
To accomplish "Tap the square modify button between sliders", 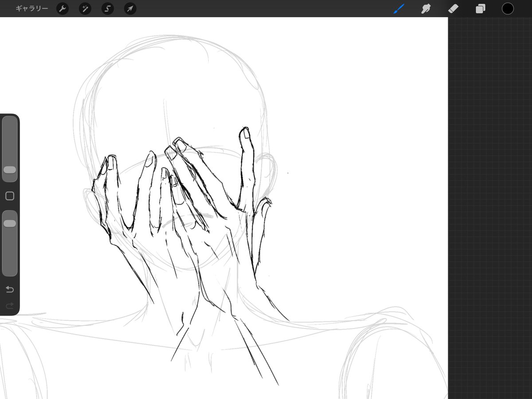I will [10, 196].
